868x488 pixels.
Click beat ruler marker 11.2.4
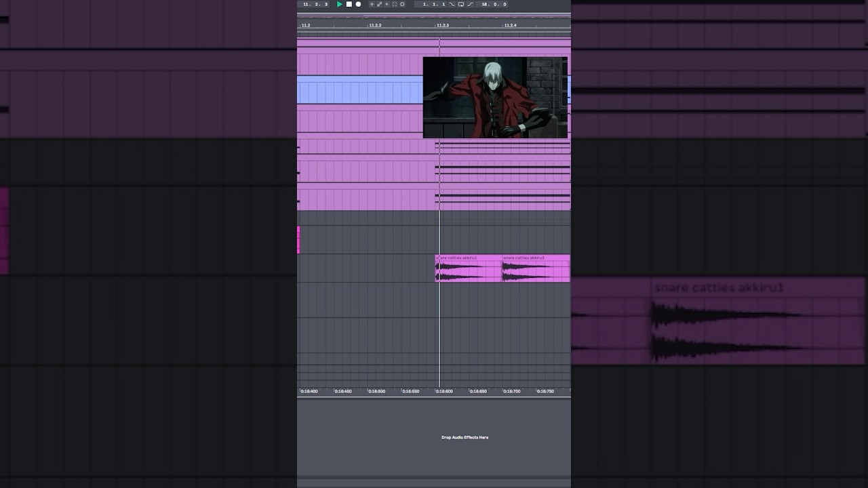pos(510,25)
